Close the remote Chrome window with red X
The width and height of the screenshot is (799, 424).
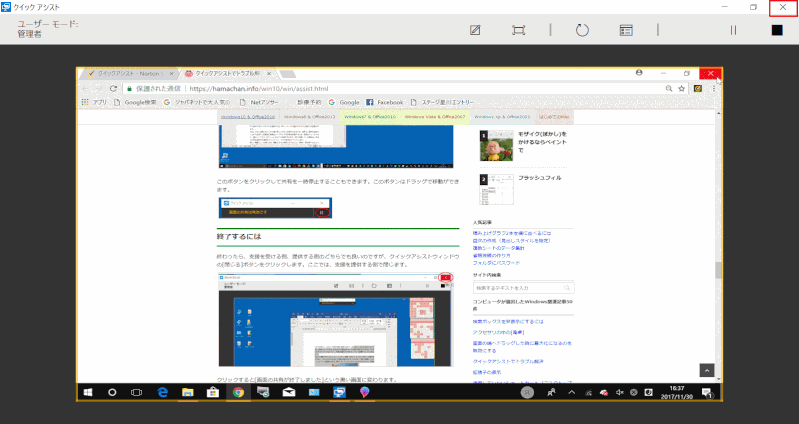710,73
